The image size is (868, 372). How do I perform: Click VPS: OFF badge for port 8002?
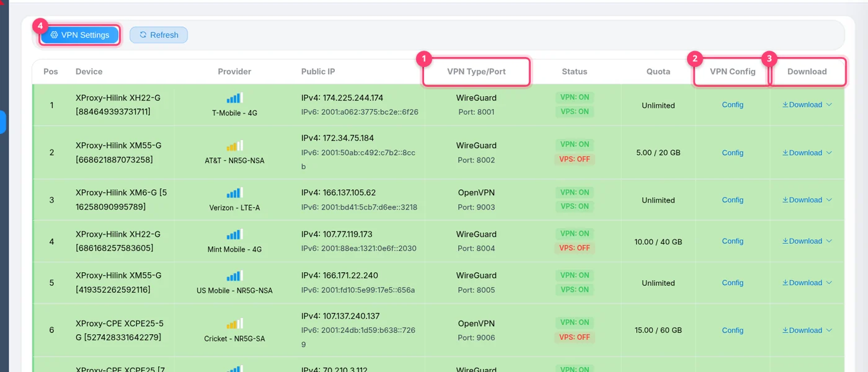click(575, 159)
